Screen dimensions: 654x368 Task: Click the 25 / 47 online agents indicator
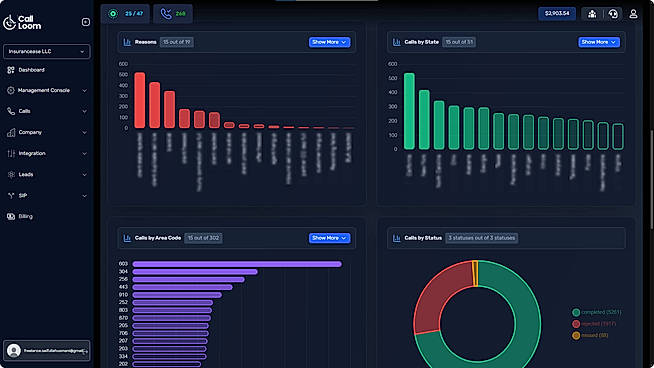(x=125, y=14)
